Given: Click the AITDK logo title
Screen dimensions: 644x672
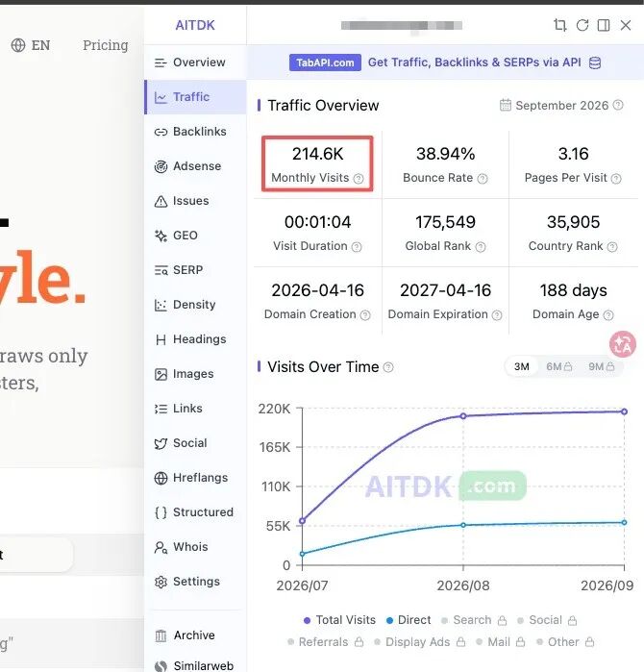Looking at the screenshot, I should (195, 25).
